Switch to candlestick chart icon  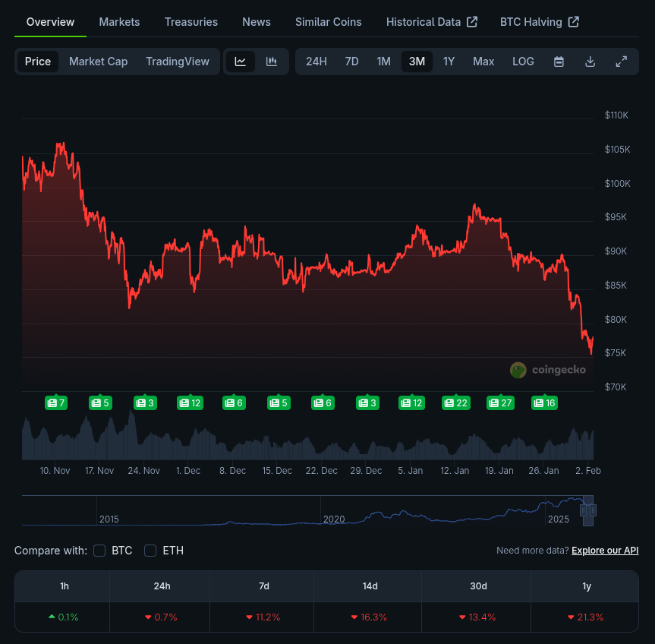point(272,62)
